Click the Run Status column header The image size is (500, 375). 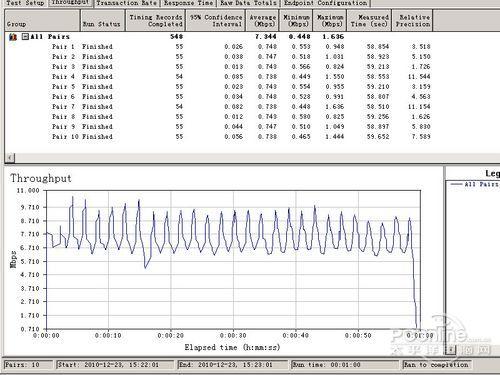click(x=102, y=21)
